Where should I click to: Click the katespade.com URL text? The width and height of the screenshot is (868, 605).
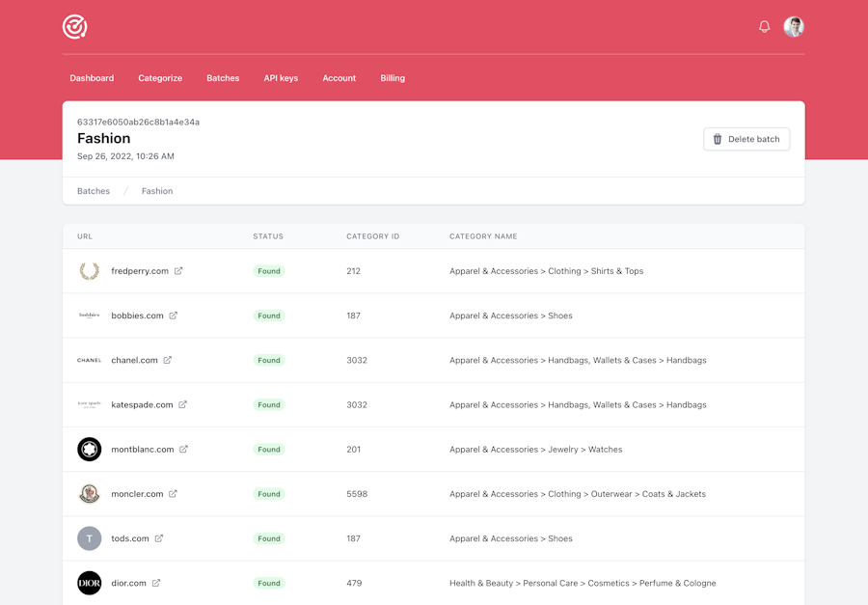(x=143, y=404)
